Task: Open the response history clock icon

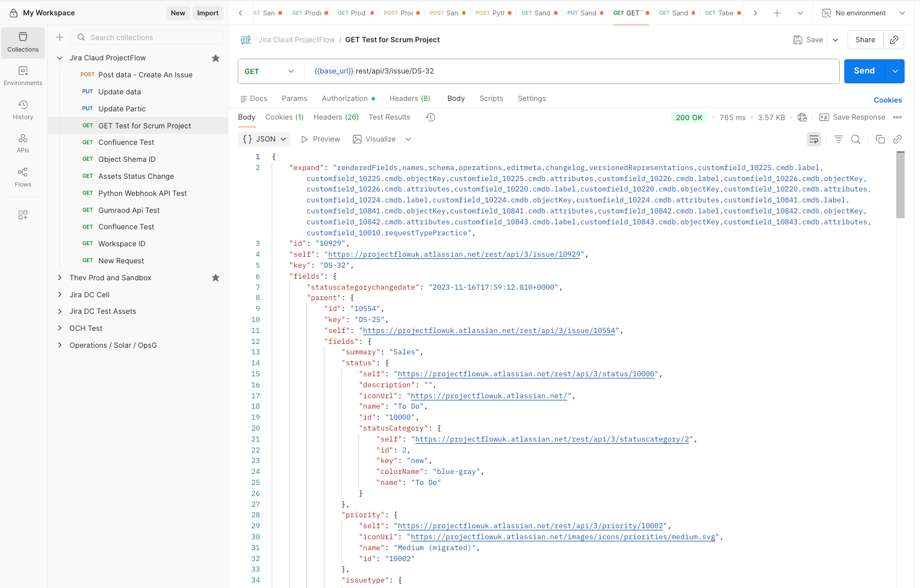Action: point(430,117)
